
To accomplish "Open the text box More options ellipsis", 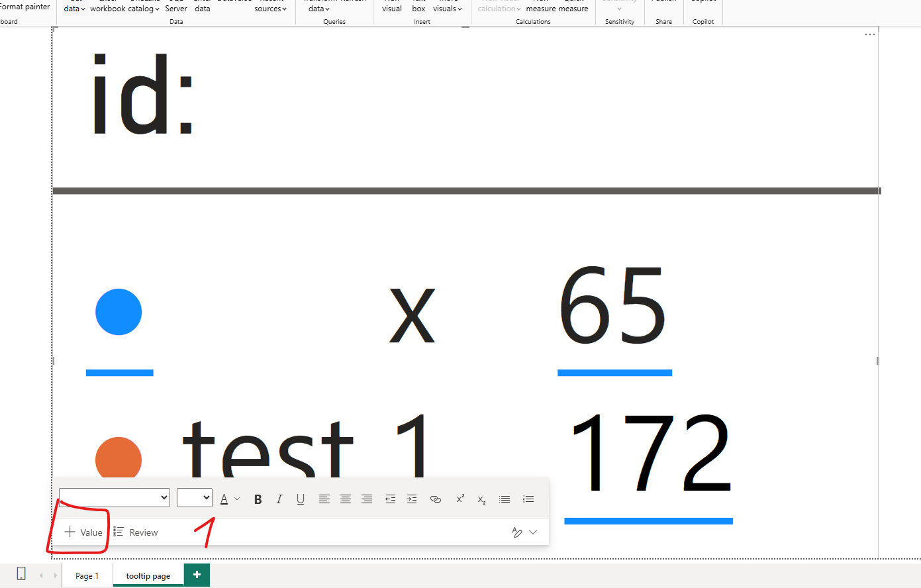I will (x=870, y=34).
